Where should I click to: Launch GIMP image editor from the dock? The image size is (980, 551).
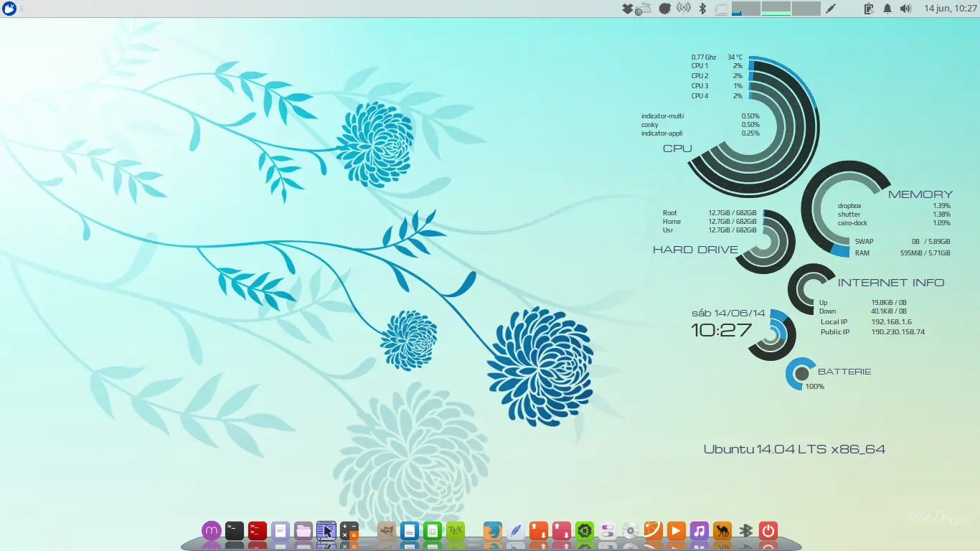387,531
